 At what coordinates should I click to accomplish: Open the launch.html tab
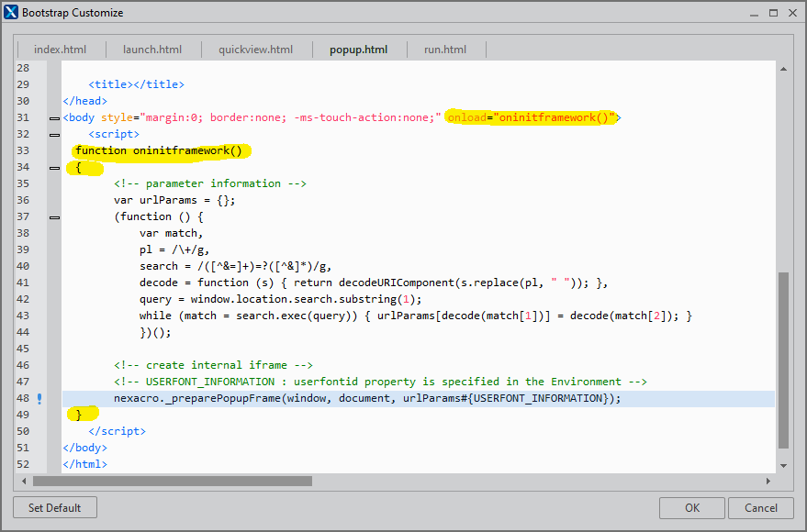(x=151, y=50)
